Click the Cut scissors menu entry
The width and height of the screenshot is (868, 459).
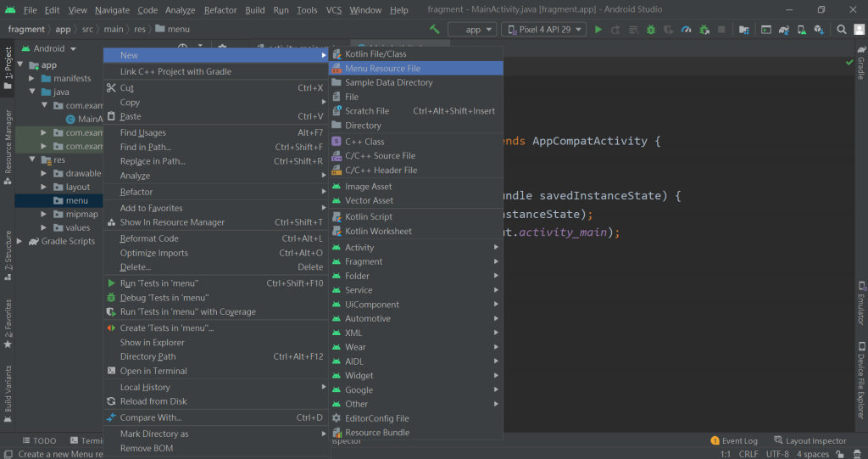[216, 87]
